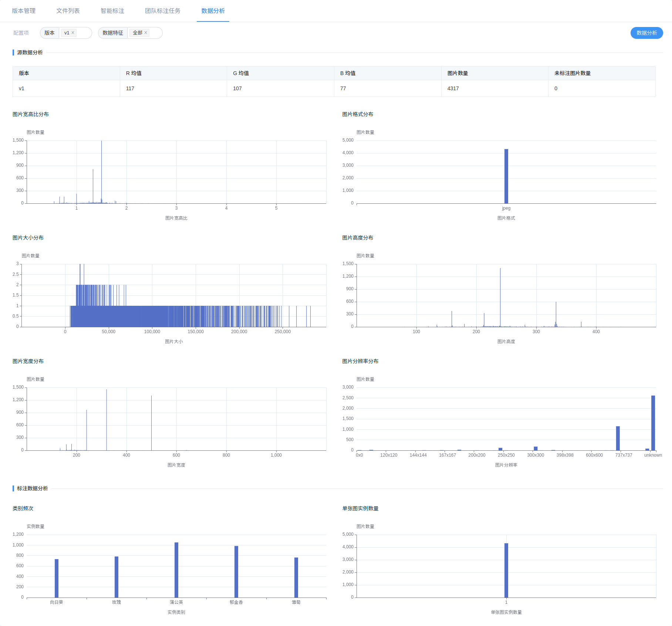
Task: Click the 737x737 resolution bar
Action: tap(618, 438)
